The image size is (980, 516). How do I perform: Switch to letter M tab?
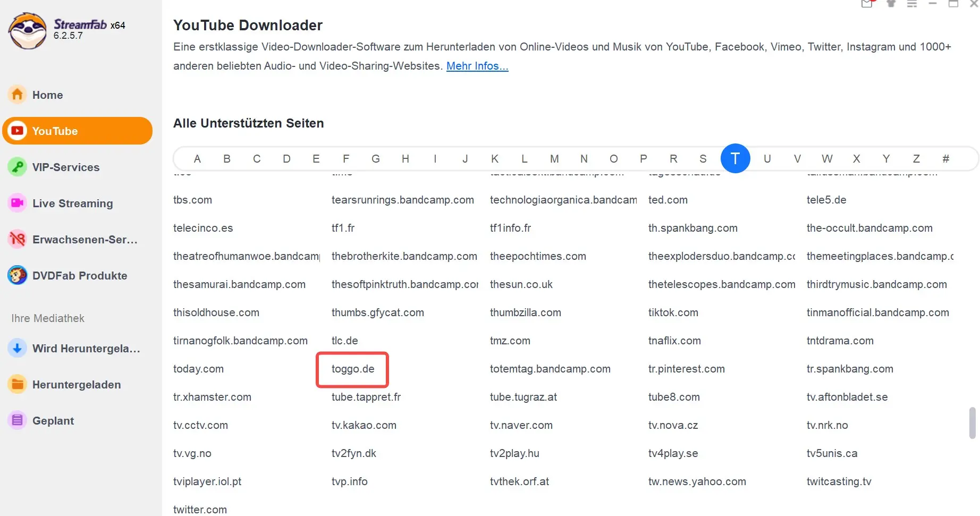coord(554,158)
